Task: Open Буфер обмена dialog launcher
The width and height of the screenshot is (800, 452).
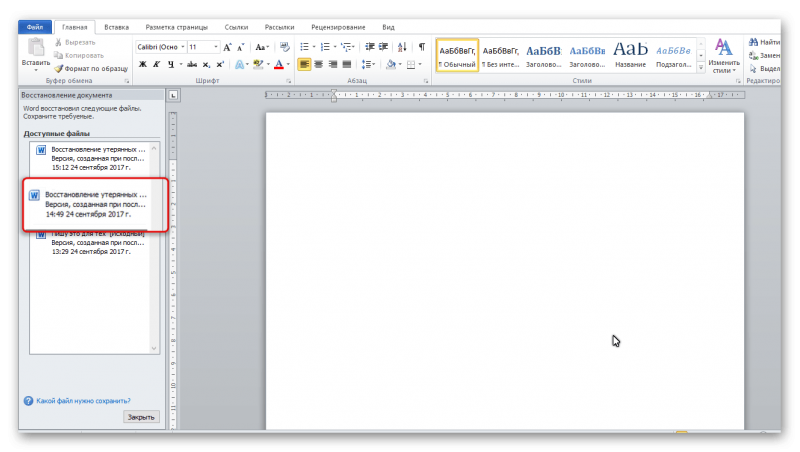Action: pos(127,81)
